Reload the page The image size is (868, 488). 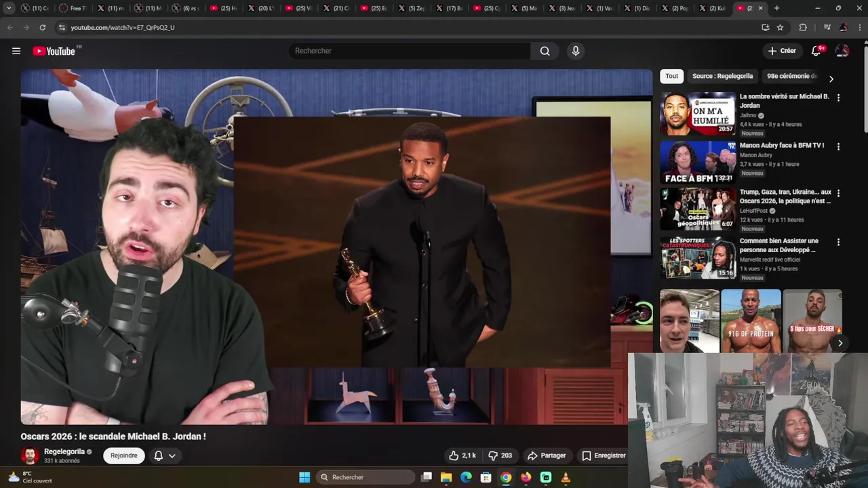(42, 27)
